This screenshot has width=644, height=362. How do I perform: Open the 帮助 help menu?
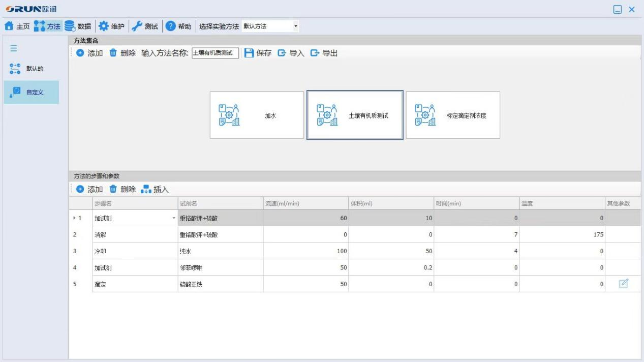pos(178,26)
